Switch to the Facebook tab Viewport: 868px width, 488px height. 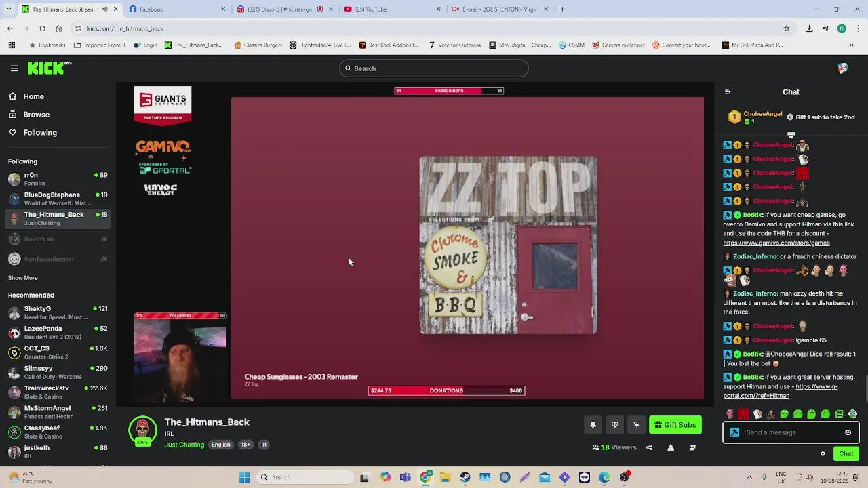(x=176, y=9)
